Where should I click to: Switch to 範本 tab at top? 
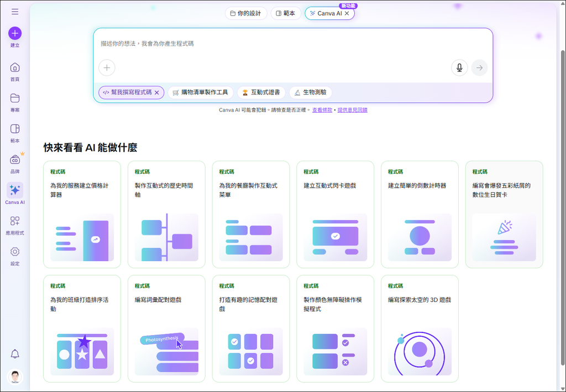tap(286, 13)
